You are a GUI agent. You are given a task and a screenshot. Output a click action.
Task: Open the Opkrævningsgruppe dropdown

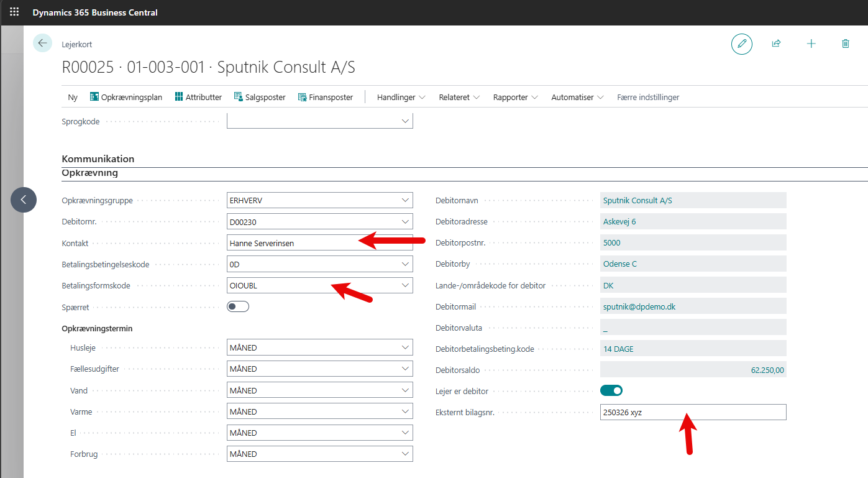click(406, 200)
